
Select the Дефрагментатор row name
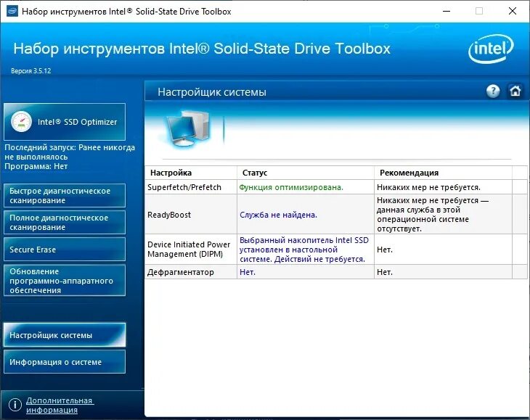[x=181, y=272]
